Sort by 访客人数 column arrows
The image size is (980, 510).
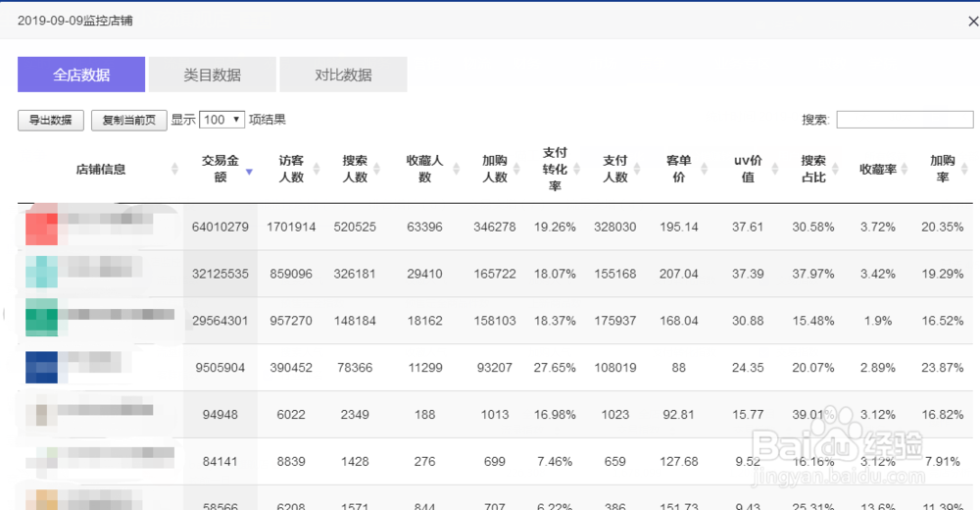(x=317, y=169)
